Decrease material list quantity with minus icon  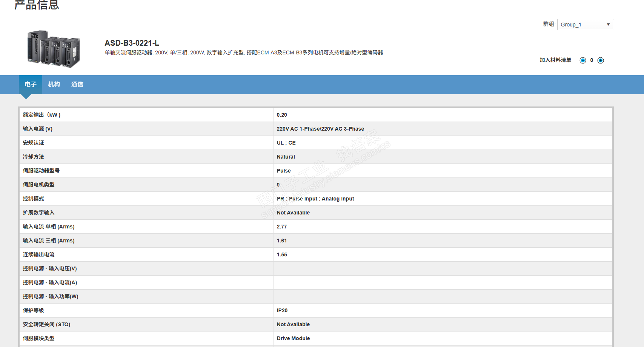point(583,60)
